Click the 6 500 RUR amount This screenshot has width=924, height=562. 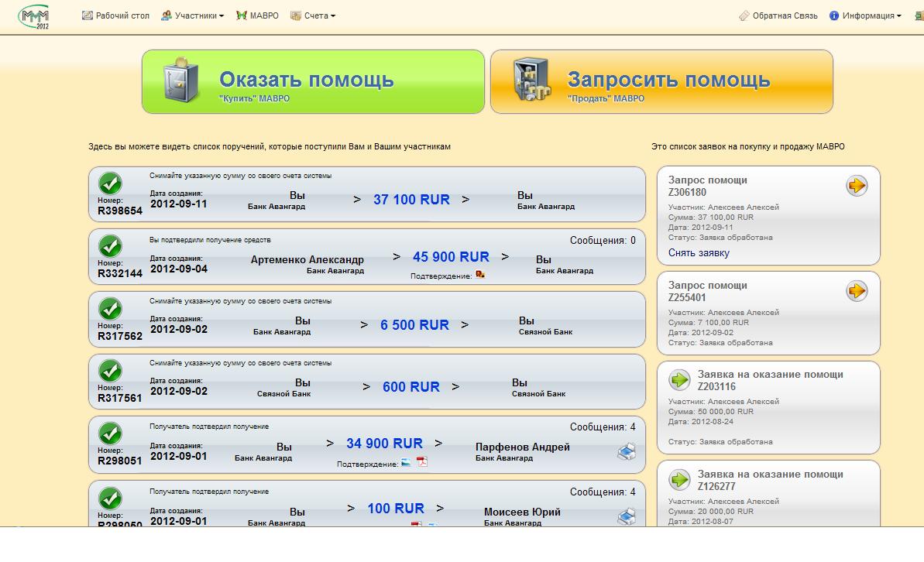point(414,324)
